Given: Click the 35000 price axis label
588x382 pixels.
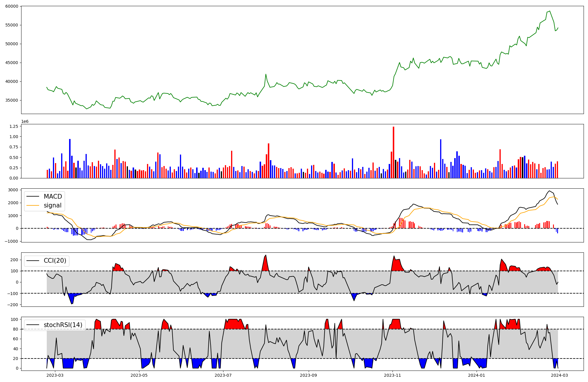Looking at the screenshot, I should coord(12,100).
